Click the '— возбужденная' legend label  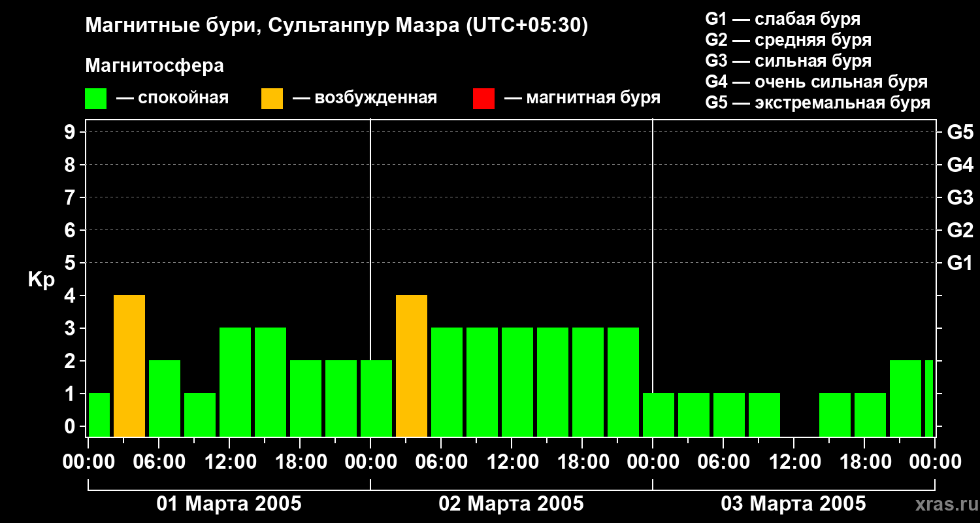[365, 98]
